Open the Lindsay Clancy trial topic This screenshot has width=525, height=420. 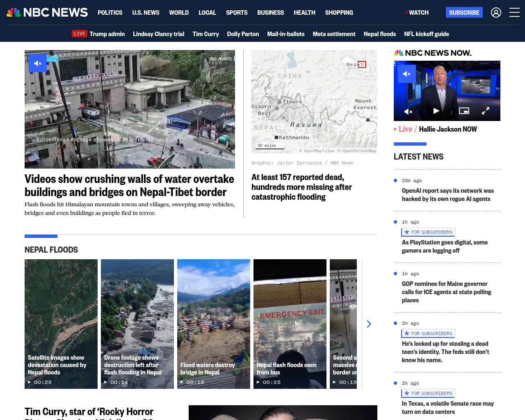pos(158,34)
